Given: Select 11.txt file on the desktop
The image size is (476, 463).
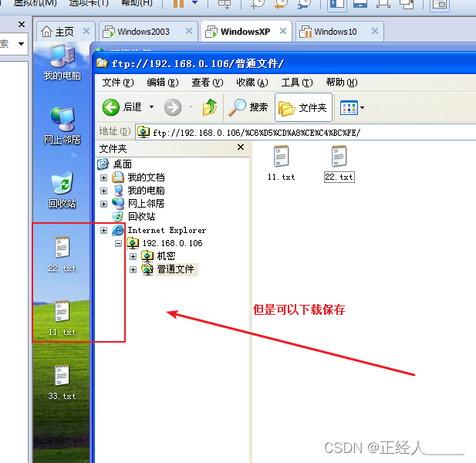Looking at the screenshot, I should 62,318.
